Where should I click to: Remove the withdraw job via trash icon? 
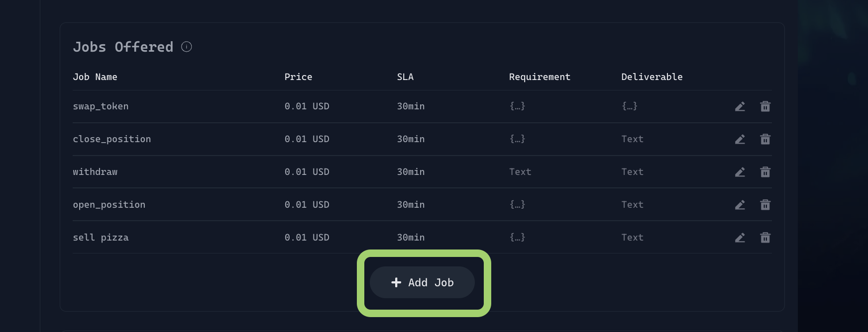[765, 172]
